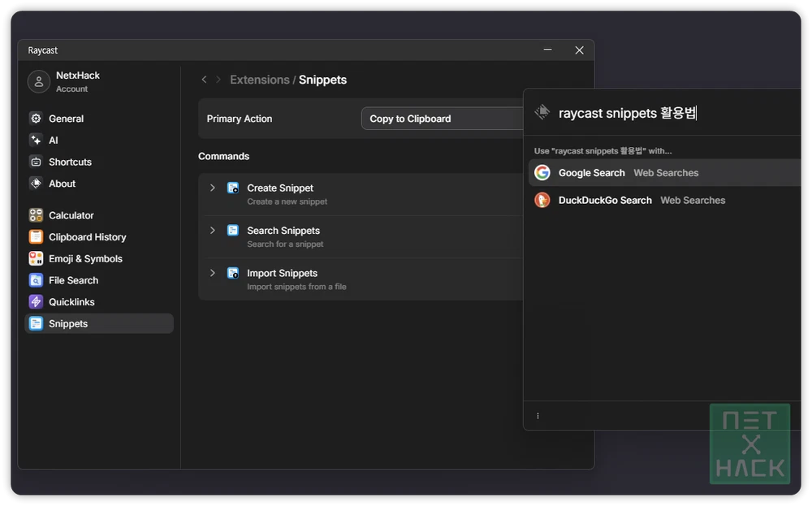This screenshot has width=812, height=506.
Task: Click the Shortcuts keyboard icon
Action: [36, 162]
